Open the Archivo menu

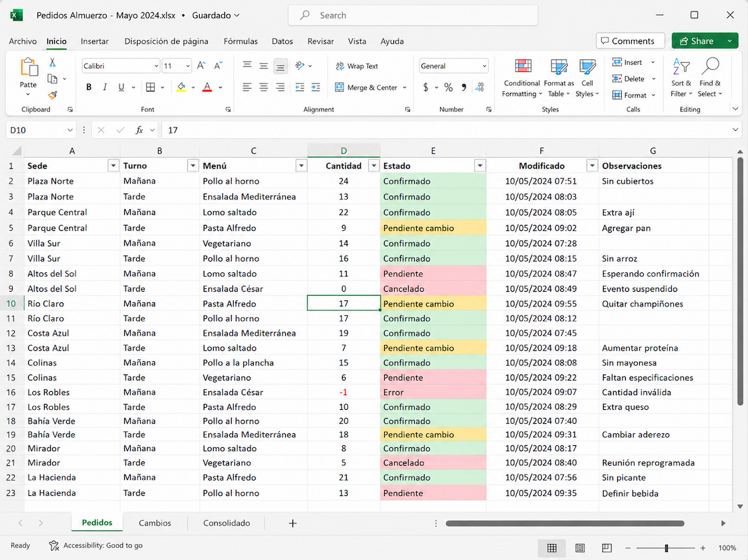23,41
